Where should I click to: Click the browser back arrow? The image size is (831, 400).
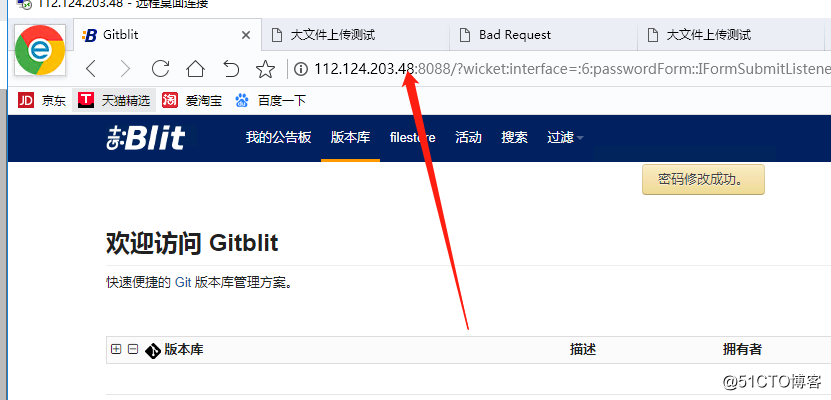(x=91, y=68)
